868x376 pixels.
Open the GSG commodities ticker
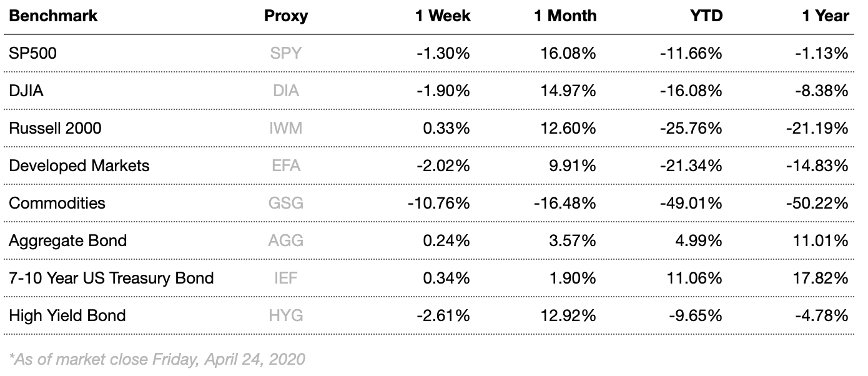tap(286, 204)
